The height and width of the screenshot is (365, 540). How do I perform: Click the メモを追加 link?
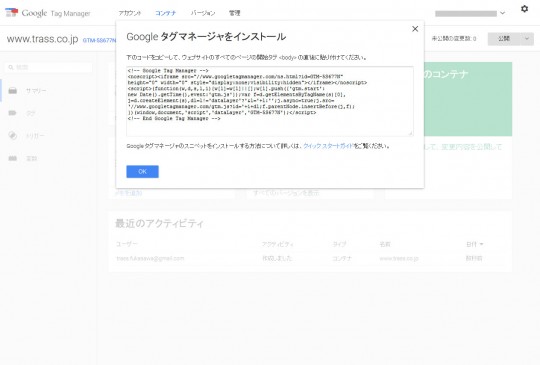128,193
